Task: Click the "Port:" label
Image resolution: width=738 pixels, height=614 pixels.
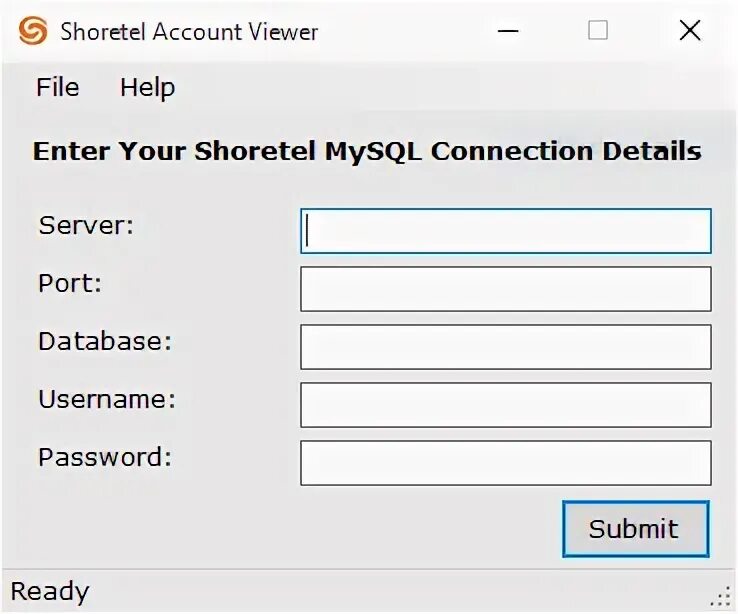Action: click(70, 284)
